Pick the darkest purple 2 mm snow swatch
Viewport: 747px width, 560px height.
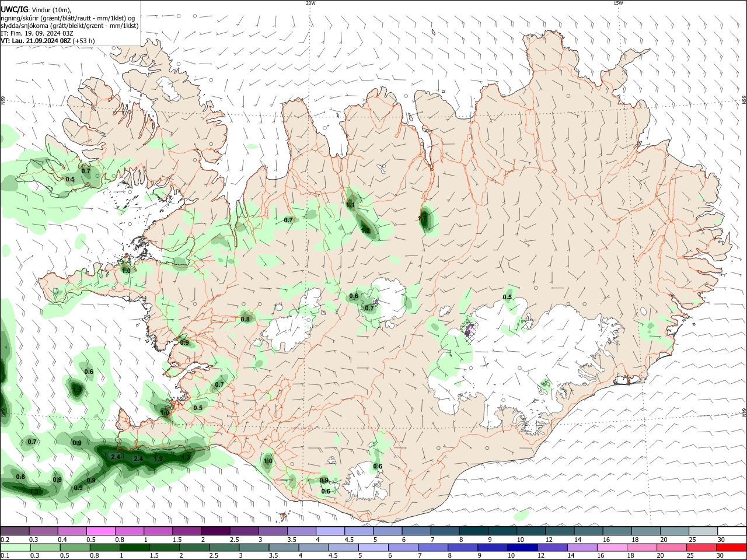click(x=215, y=531)
